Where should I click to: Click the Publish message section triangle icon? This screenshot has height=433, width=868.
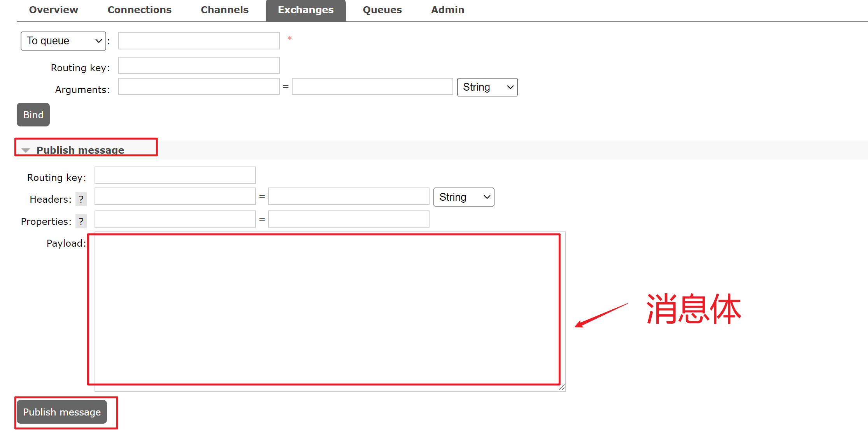(26, 149)
